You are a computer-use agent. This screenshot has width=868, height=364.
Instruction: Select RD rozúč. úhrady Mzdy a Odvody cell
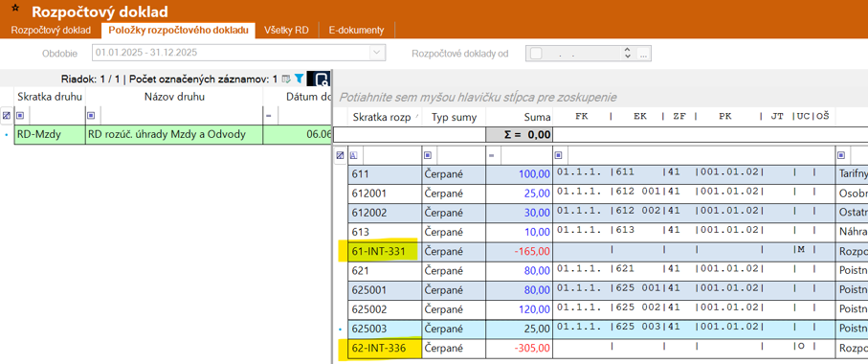(x=174, y=135)
